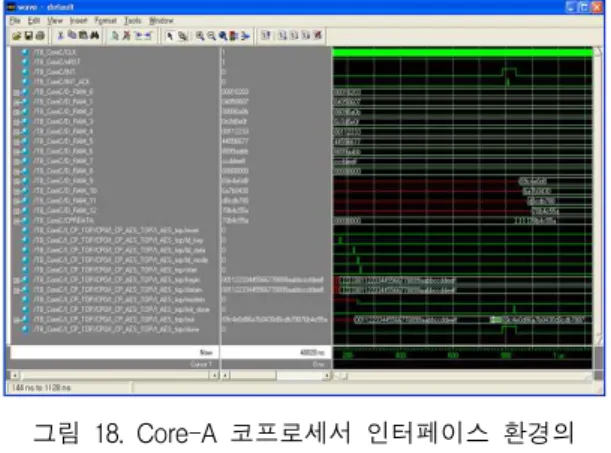Expand the /TB_CoreC/D_RAM_1 bus

16,102
